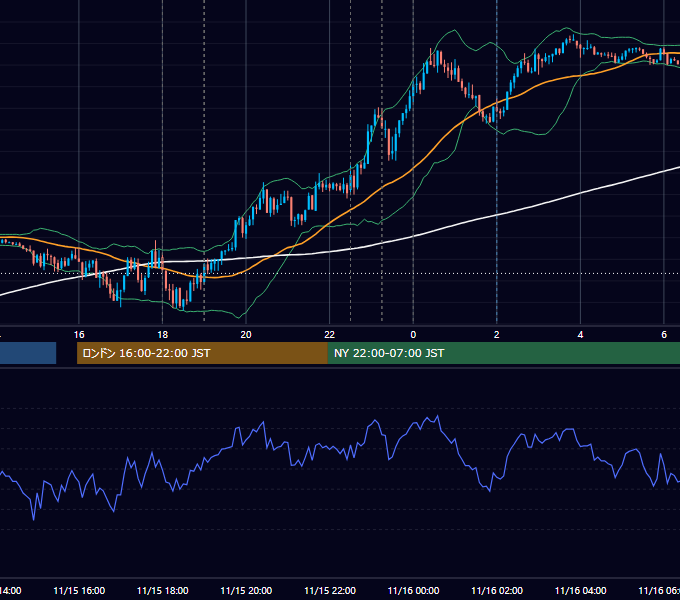
Task: Click the '22' hour label on chart axis
Action: tap(330, 335)
